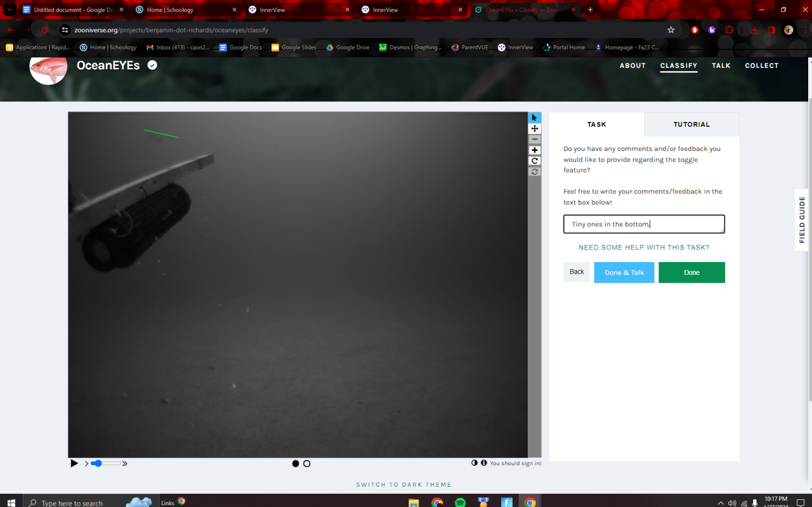The height and width of the screenshot is (507, 812).
Task: Open the Google Docs bookmark
Action: 240,48
